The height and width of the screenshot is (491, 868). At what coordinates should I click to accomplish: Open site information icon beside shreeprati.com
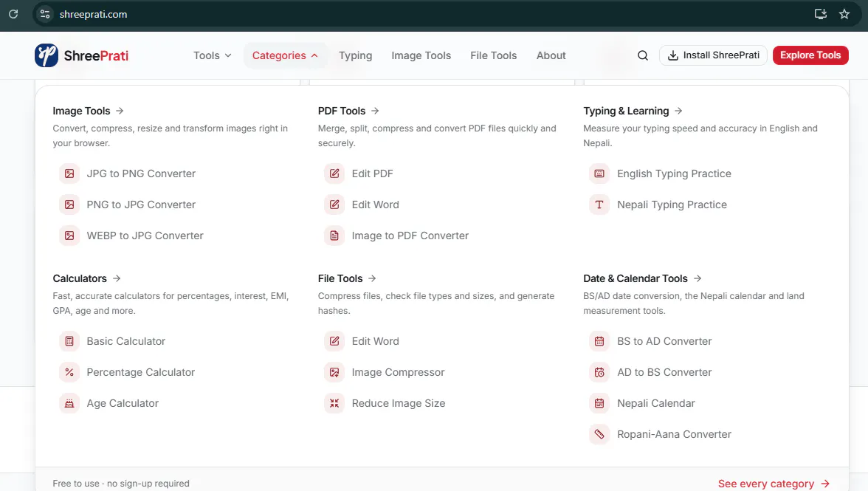(x=46, y=14)
